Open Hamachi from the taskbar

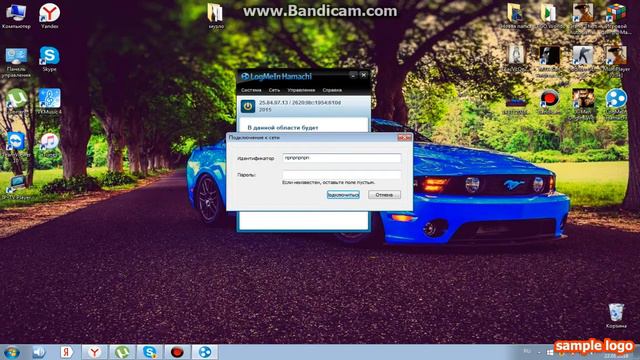(205, 352)
